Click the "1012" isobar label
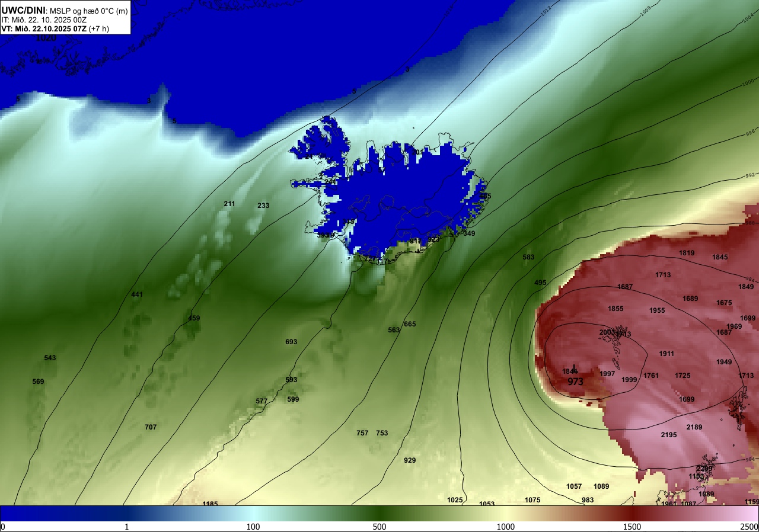This screenshot has width=759, height=532. pos(547,11)
